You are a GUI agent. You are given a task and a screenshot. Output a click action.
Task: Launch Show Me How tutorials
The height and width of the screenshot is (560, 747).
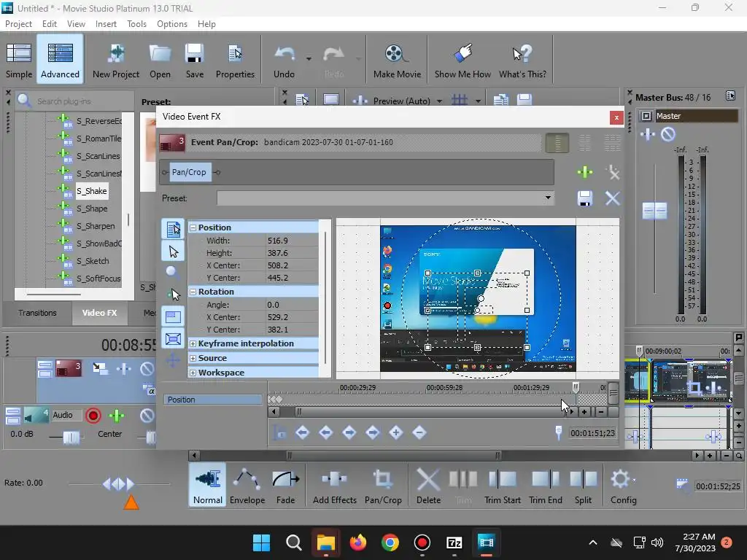point(462,60)
